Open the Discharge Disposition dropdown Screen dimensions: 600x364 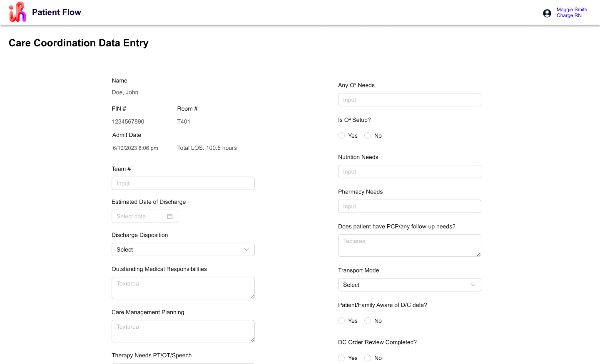(x=183, y=249)
